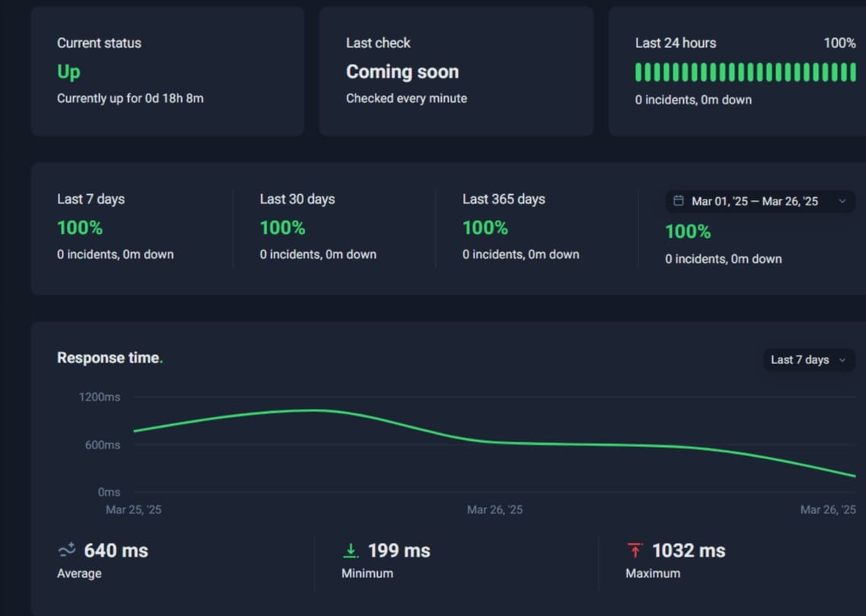The image size is (866, 616).
Task: Click the 'Mar 25, '25' x-axis label
Action: 133,509
